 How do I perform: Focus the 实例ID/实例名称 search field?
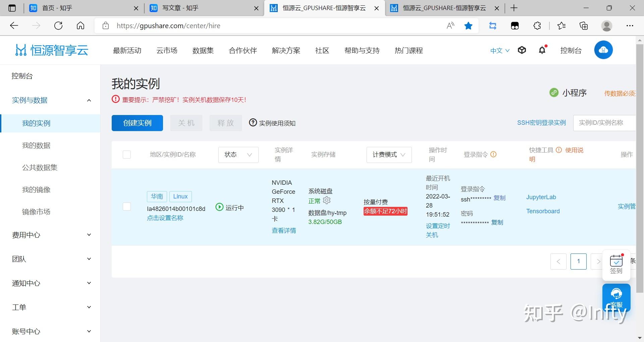coord(604,123)
